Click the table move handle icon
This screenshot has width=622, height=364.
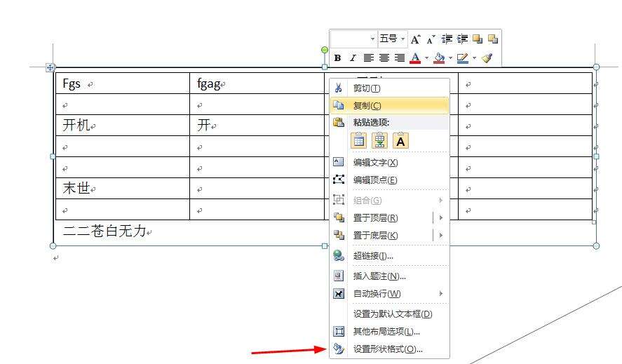click(50, 68)
